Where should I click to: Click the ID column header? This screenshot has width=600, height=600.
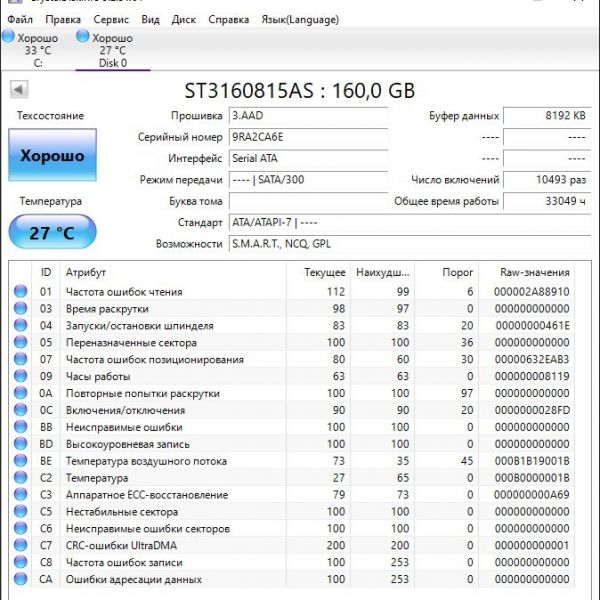click(46, 272)
